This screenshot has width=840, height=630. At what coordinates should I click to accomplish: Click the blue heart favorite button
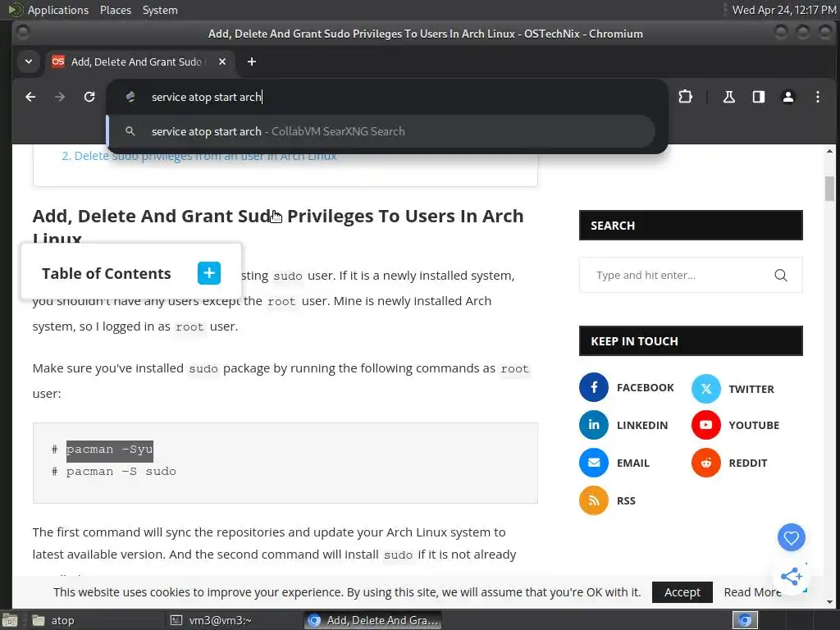792,538
